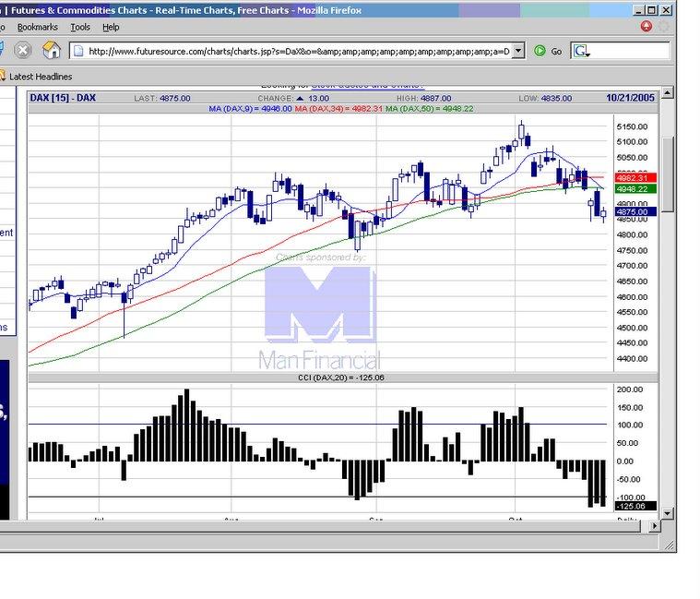The width and height of the screenshot is (700, 599).
Task: Close the Firefox window
Action: pyautogui.click(x=666, y=10)
